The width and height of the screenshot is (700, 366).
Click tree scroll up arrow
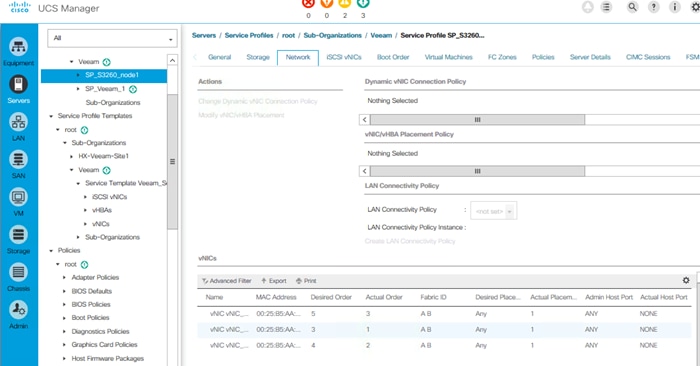point(172,60)
